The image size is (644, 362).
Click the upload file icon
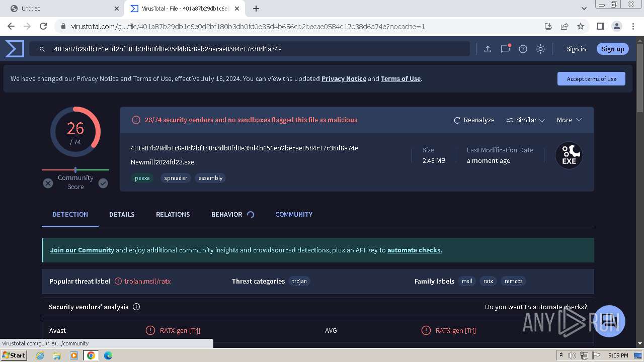488,49
